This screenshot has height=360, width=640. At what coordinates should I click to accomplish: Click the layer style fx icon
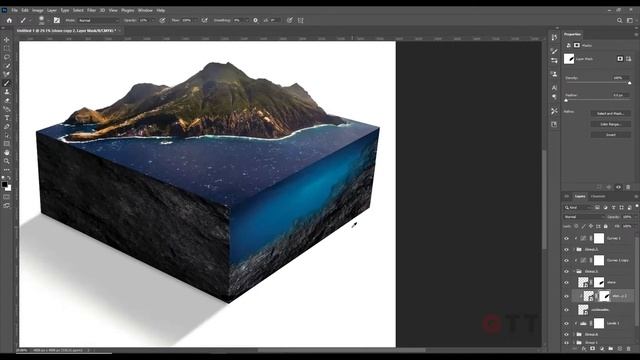(x=584, y=349)
